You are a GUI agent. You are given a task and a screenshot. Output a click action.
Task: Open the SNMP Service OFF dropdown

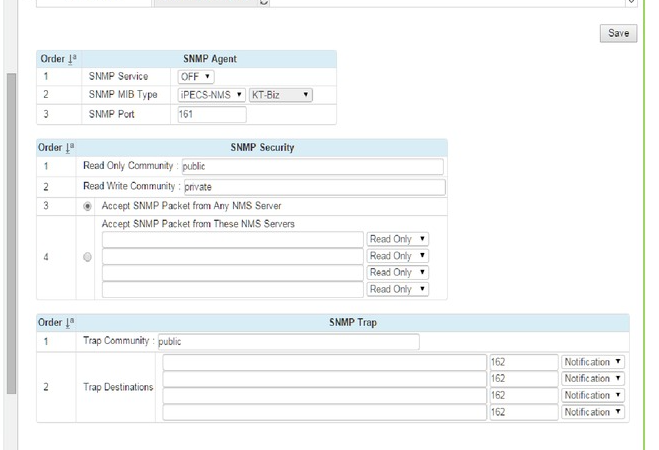point(196,77)
